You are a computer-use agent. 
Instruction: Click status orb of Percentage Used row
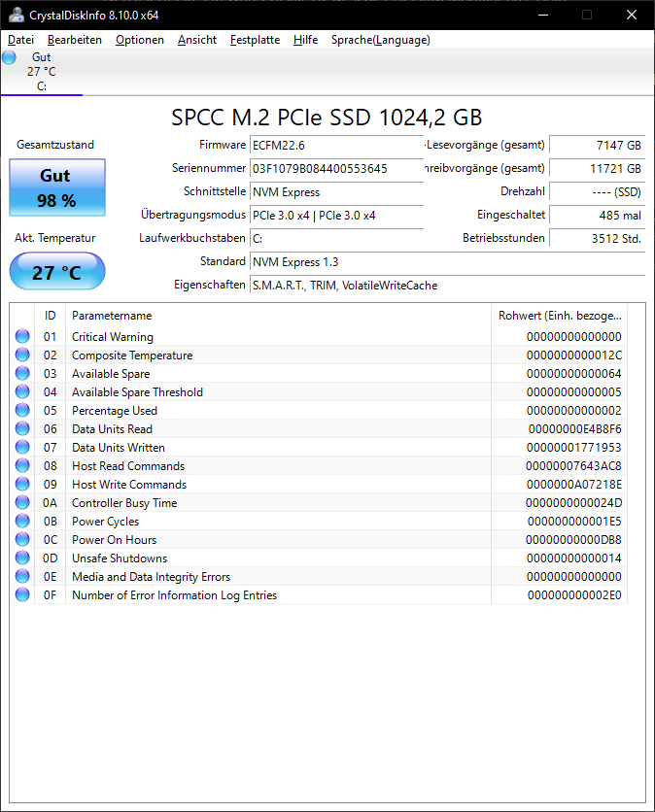22,410
